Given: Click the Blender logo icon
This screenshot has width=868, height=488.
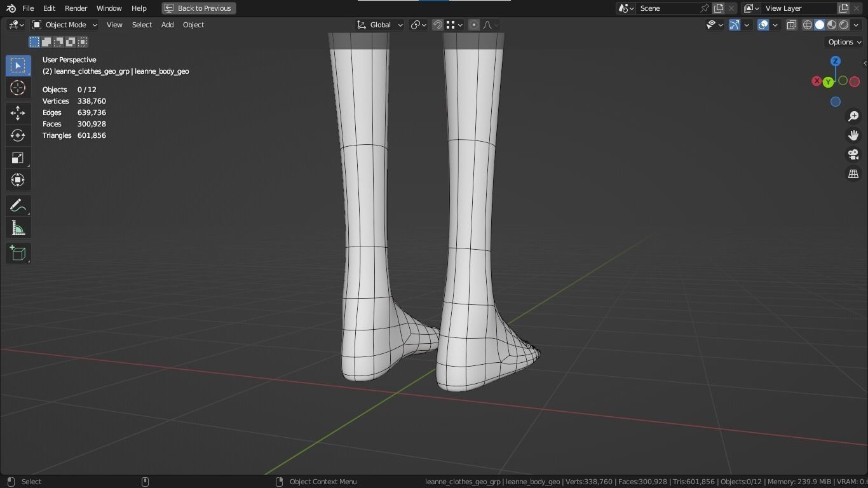Looking at the screenshot, I should coord(11,8).
